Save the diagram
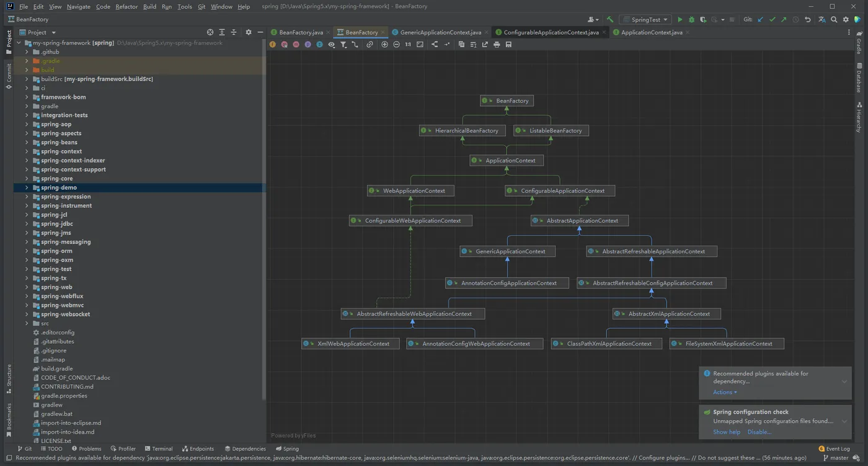The image size is (868, 466). click(x=508, y=45)
